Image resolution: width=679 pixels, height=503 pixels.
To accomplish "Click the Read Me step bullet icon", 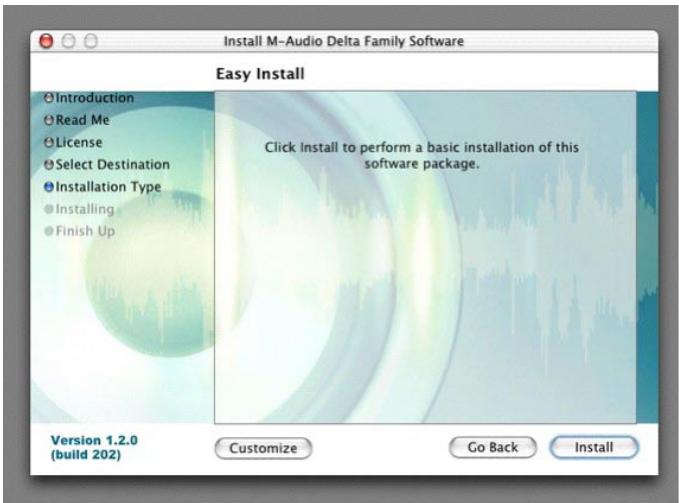I will [49, 120].
